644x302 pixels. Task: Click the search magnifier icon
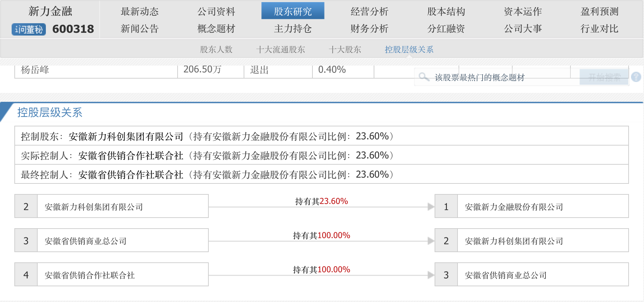pos(424,77)
